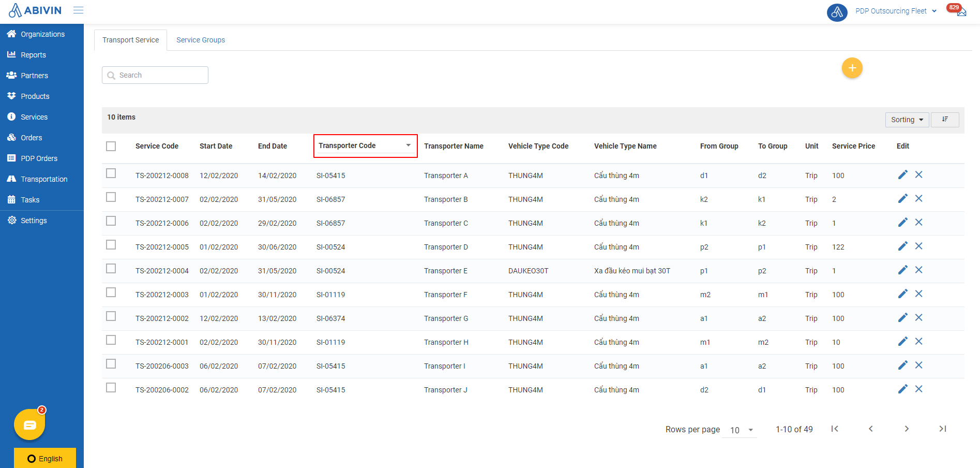Open Orders in the sidebar

tap(42, 138)
